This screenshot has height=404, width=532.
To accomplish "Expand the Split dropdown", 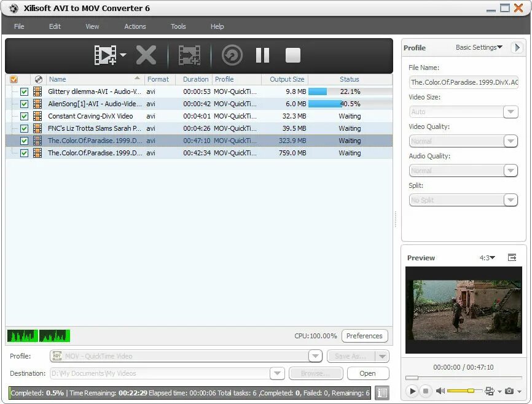I will pos(510,200).
